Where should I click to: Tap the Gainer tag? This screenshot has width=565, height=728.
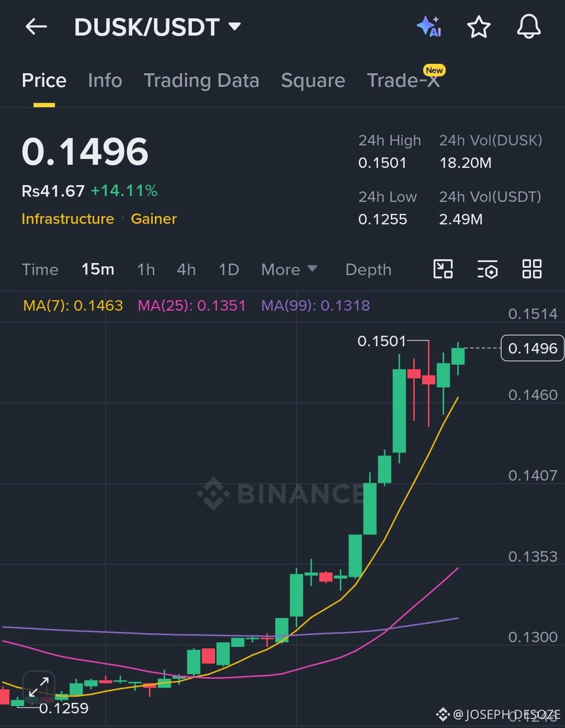(154, 219)
